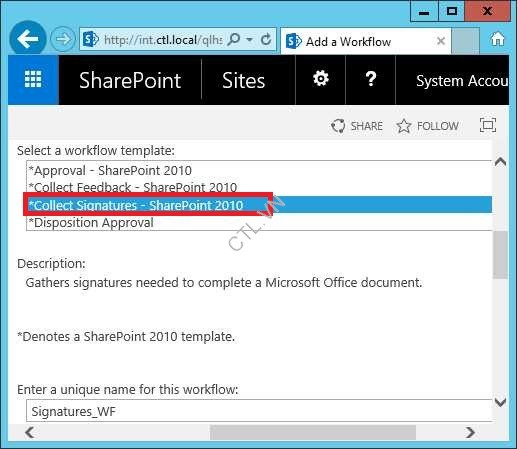Image resolution: width=517 pixels, height=449 pixels.
Task: Open the Sites link in top bar
Action: [x=243, y=80]
